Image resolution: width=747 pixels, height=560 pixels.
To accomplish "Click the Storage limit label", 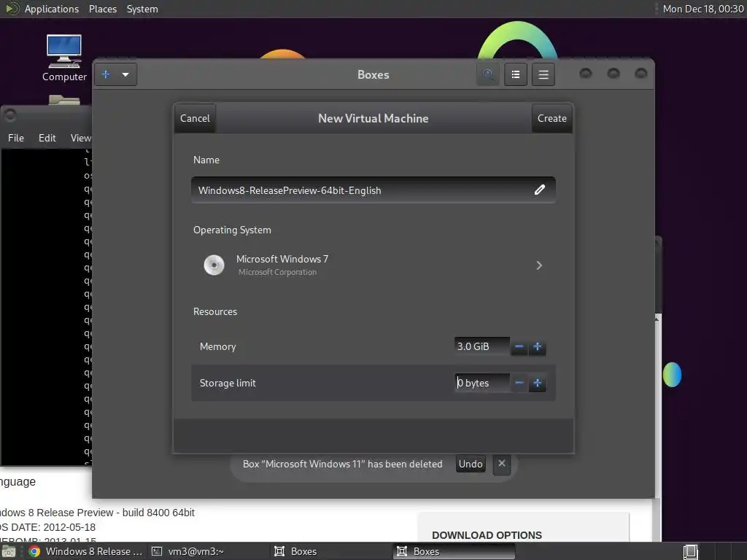I will pyautogui.click(x=228, y=383).
